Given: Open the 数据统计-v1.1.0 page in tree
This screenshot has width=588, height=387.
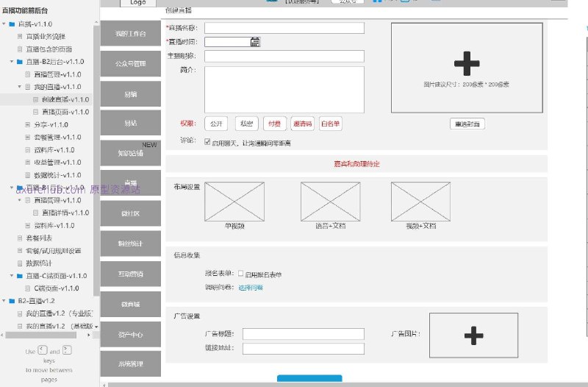Looking at the screenshot, I should tap(57, 175).
